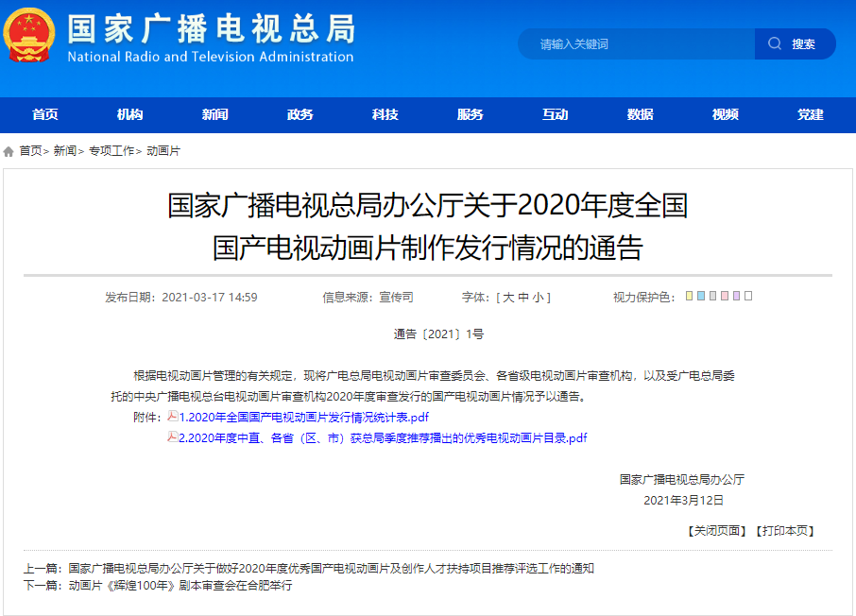The width and height of the screenshot is (856, 616).
Task: Set font size to small (小)
Action: [537, 298]
